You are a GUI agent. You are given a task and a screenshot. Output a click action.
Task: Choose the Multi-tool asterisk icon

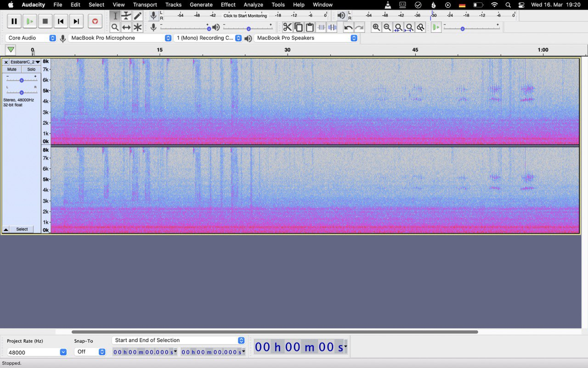coord(138,27)
